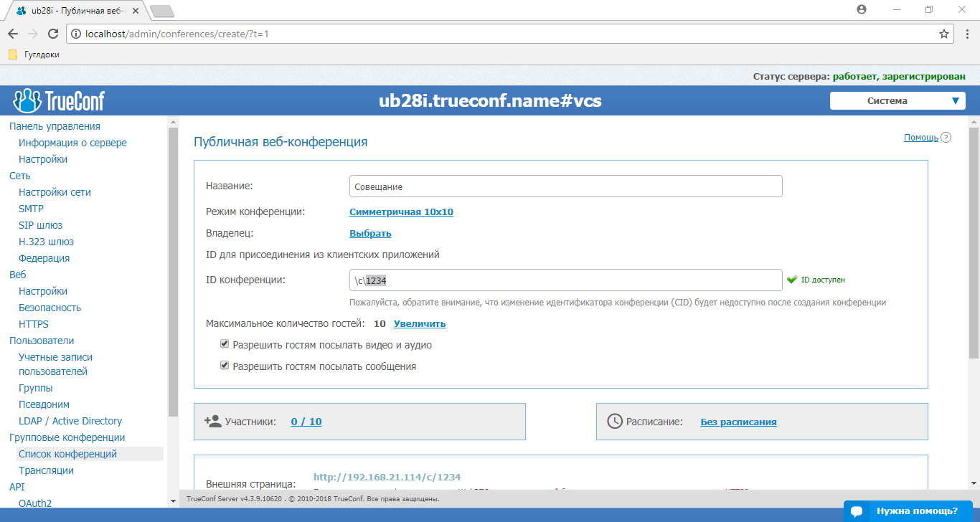Open Безопасность page

point(50,308)
